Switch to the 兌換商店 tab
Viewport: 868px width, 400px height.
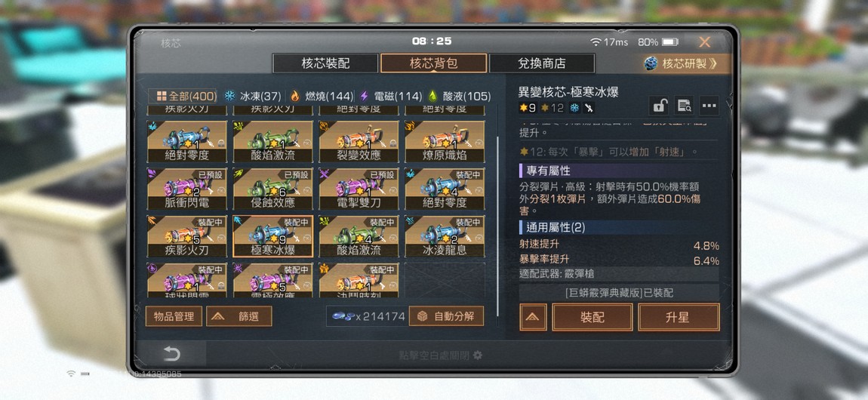541,63
